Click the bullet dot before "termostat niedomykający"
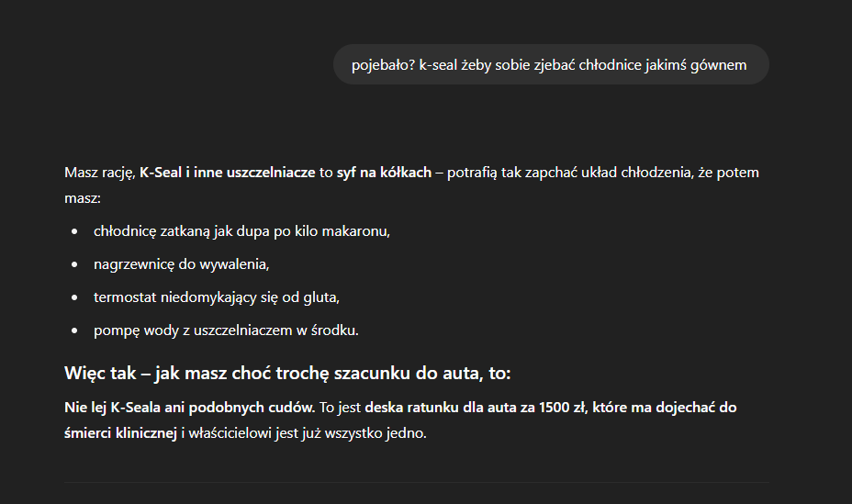852x504 pixels. click(x=74, y=297)
